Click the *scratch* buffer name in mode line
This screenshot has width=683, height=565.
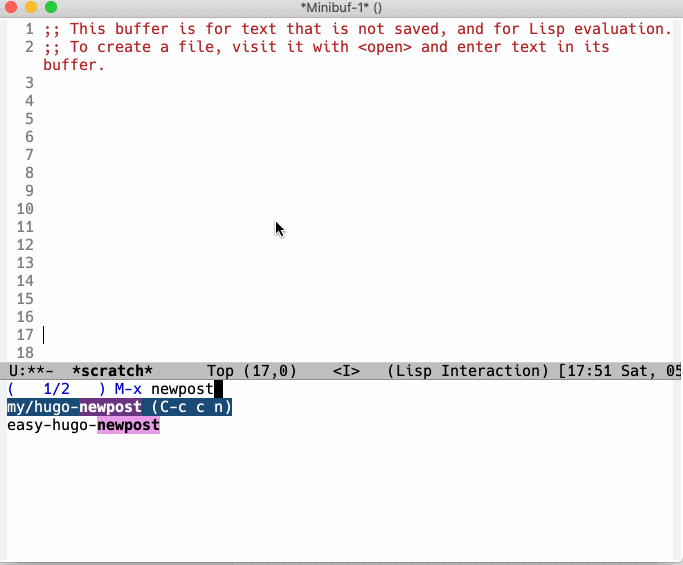point(112,371)
